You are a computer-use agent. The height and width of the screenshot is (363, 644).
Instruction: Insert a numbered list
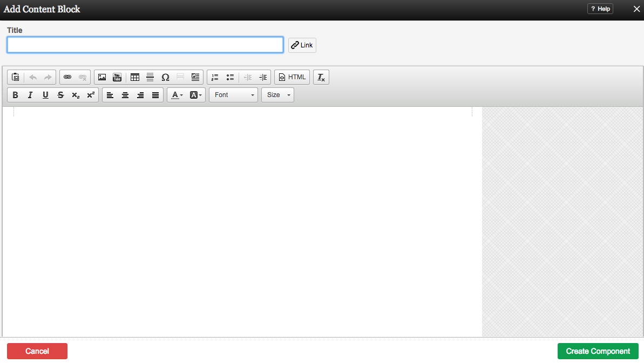tap(215, 77)
